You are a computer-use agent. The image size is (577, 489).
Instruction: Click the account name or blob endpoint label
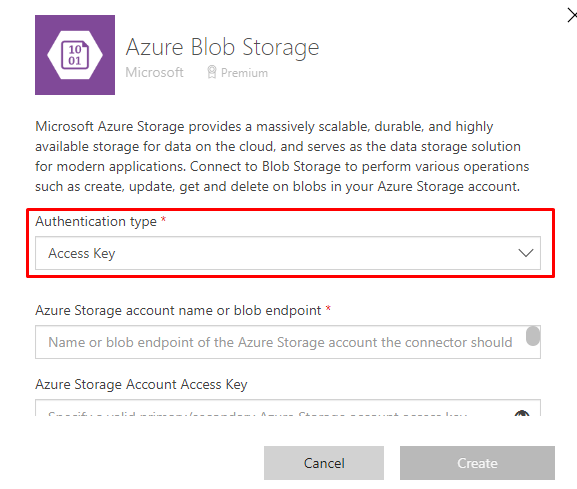pyautogui.click(x=178, y=310)
